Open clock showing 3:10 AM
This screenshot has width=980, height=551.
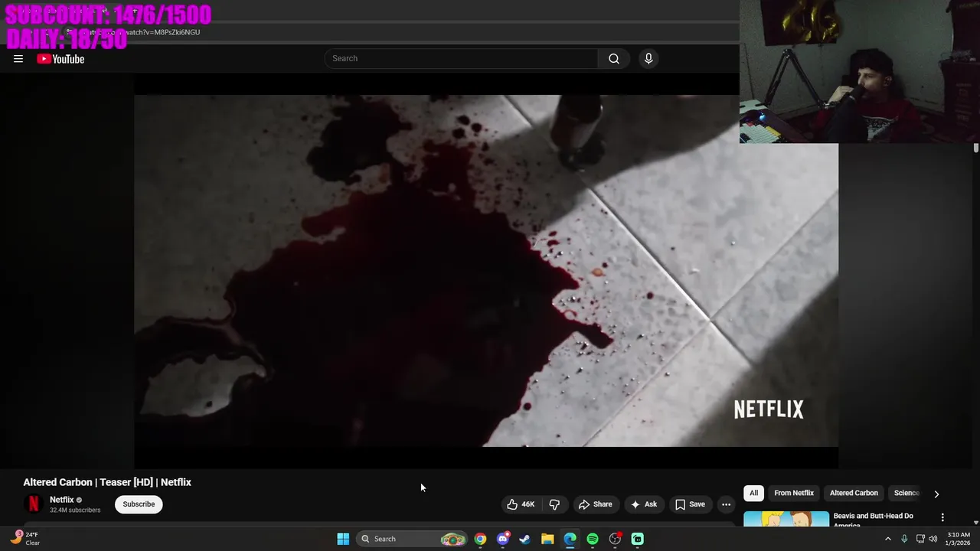click(x=959, y=539)
